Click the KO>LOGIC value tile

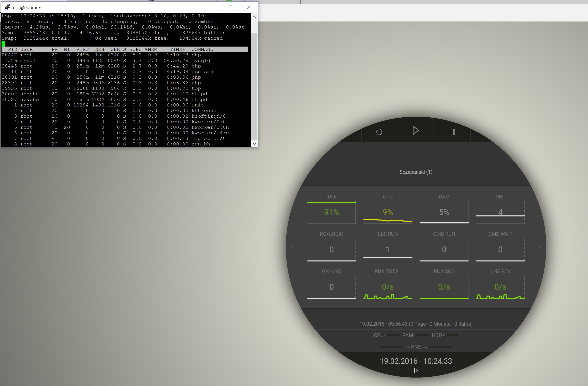pos(331,246)
